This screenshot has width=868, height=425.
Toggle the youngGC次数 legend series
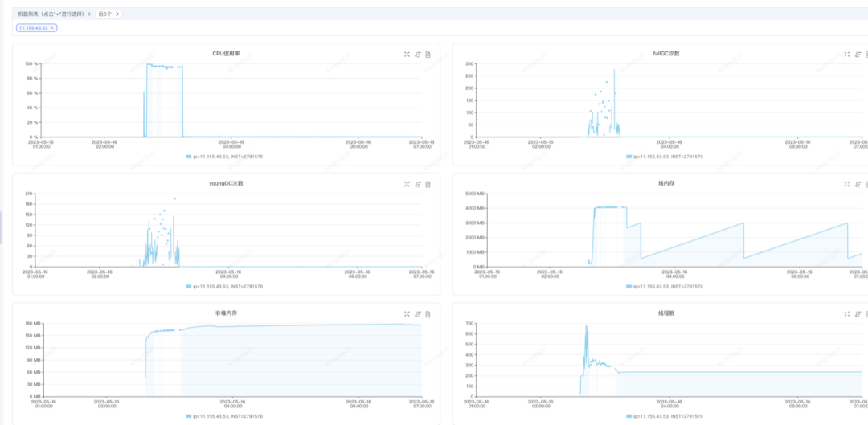(x=224, y=286)
